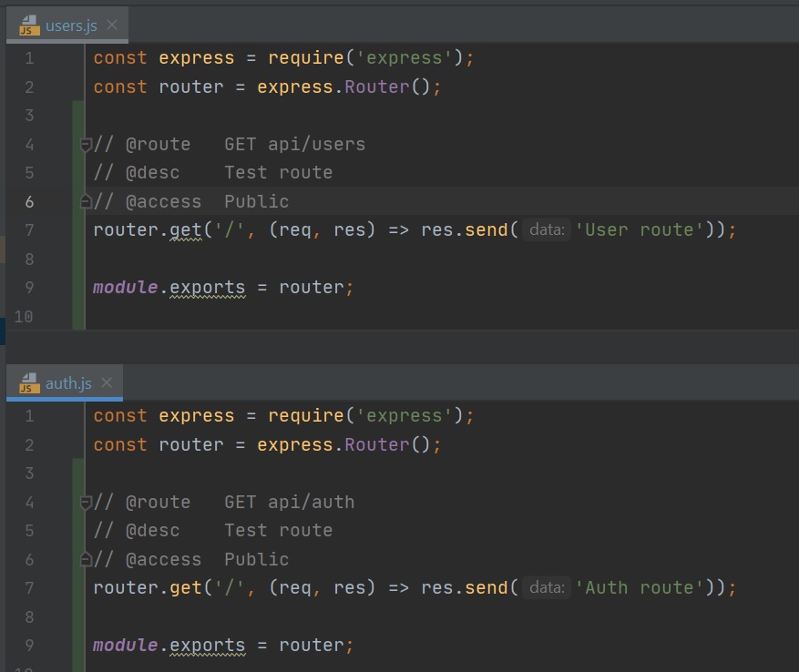
Task: Click line number 1 gutter in auth.js
Action: point(29,416)
